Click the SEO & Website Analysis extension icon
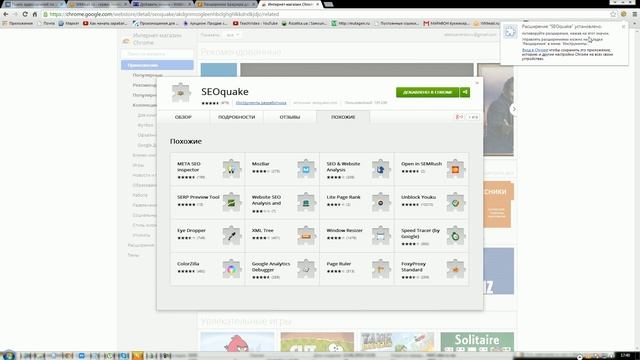 tap(381, 169)
